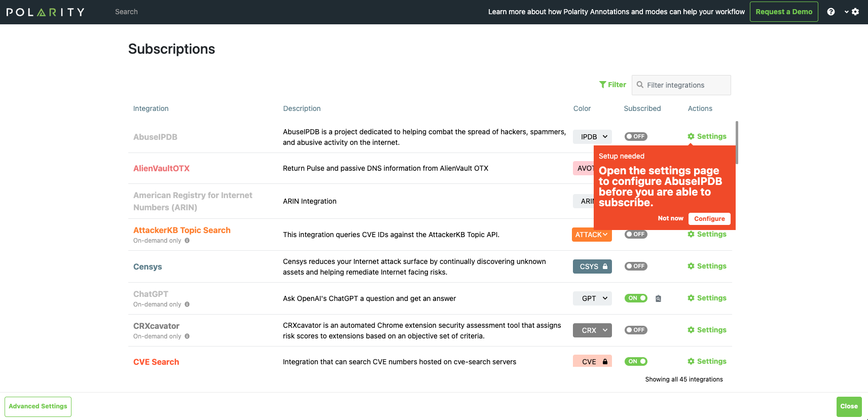Viewport: 868px width, 420px height.
Task: Open Advanced Settings
Action: (38, 406)
